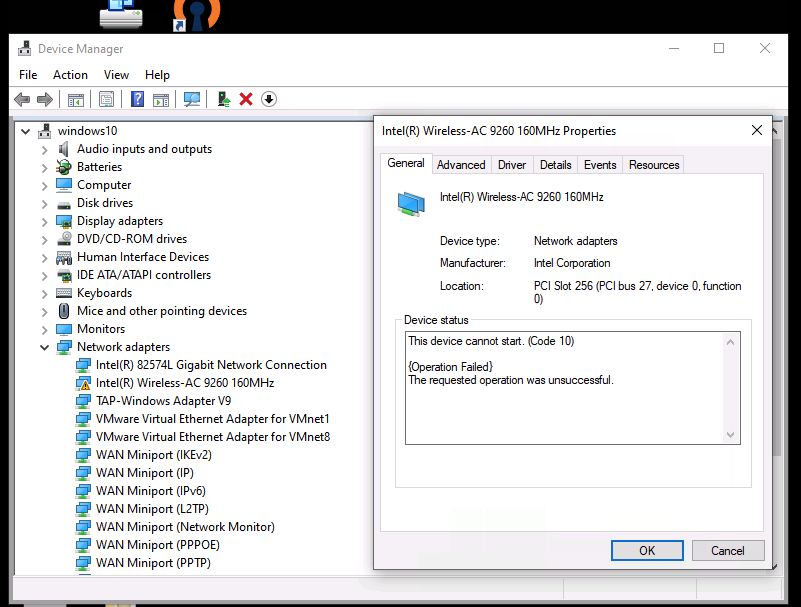Switch to the Details tab
Viewport: 801px width, 607px height.
point(556,165)
